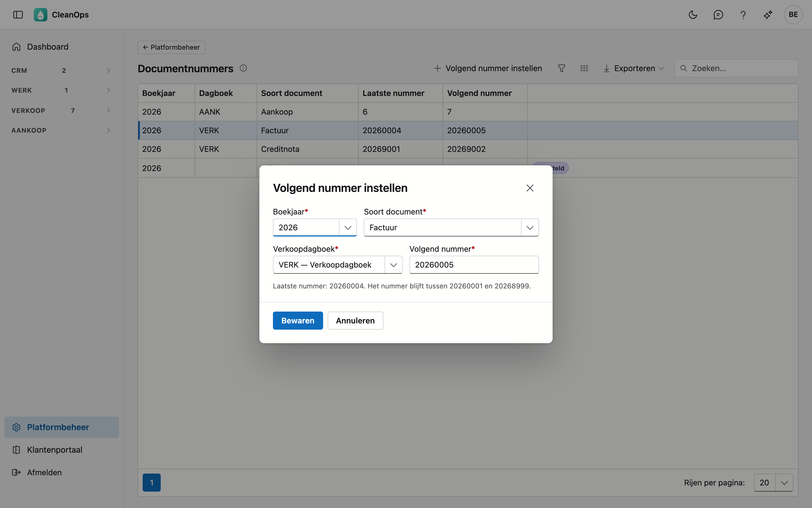
Task: Open column layout grid icon
Action: [584, 68]
